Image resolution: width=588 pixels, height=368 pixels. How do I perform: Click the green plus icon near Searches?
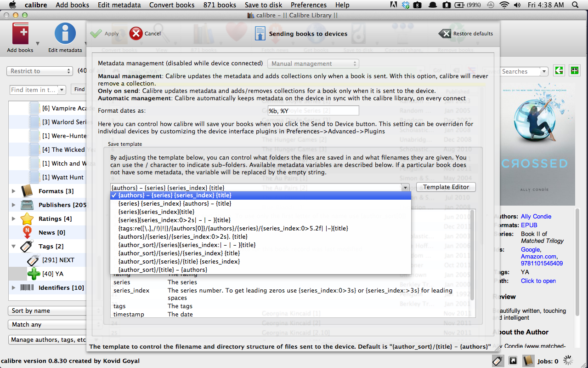coord(575,71)
